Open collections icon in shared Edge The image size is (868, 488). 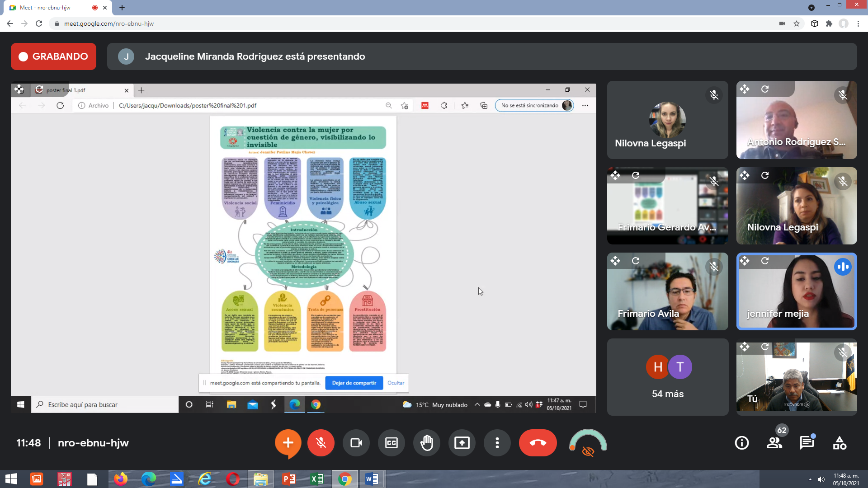click(x=484, y=105)
